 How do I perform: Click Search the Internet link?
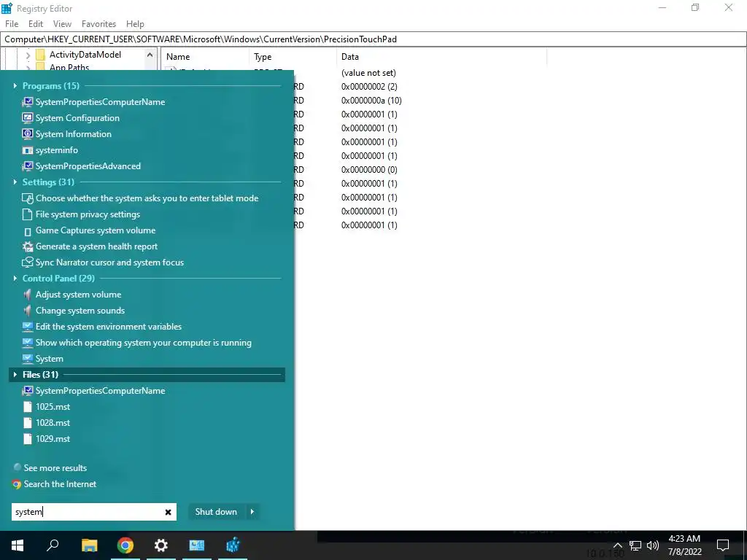pos(60,484)
